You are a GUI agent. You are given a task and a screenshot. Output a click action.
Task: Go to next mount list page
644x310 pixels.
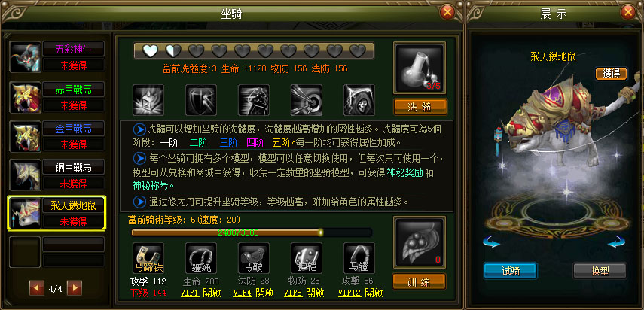click(x=75, y=288)
